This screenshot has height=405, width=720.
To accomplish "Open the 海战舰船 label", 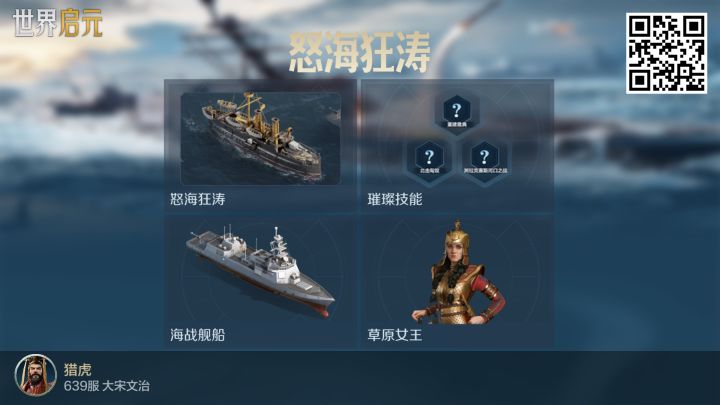I will pos(197,335).
